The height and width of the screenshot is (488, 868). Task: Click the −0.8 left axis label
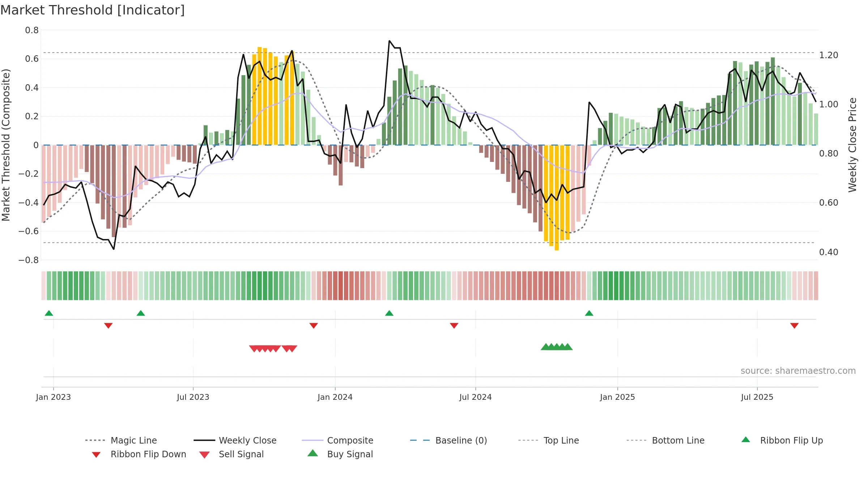29,260
